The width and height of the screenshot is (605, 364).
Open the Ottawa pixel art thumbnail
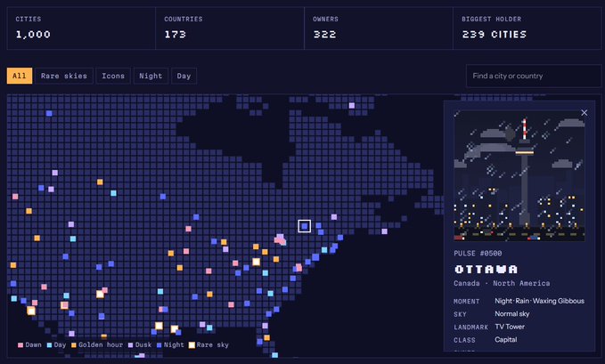coord(519,176)
